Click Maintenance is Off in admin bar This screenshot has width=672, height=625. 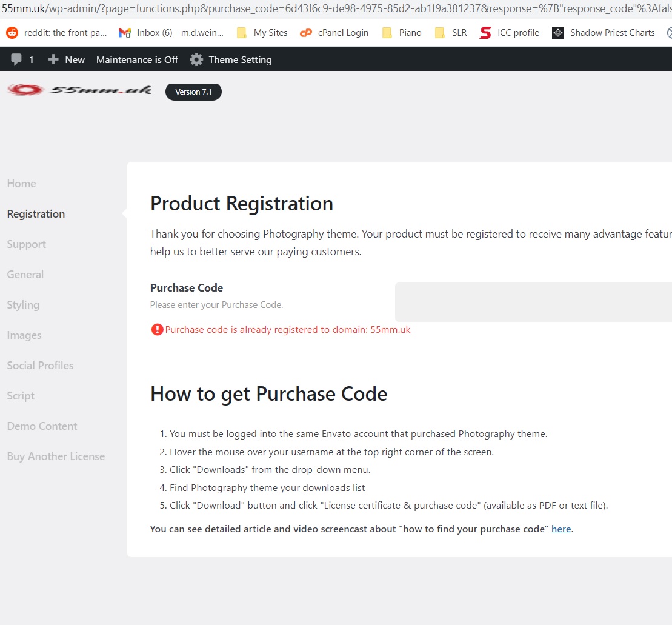pos(137,59)
